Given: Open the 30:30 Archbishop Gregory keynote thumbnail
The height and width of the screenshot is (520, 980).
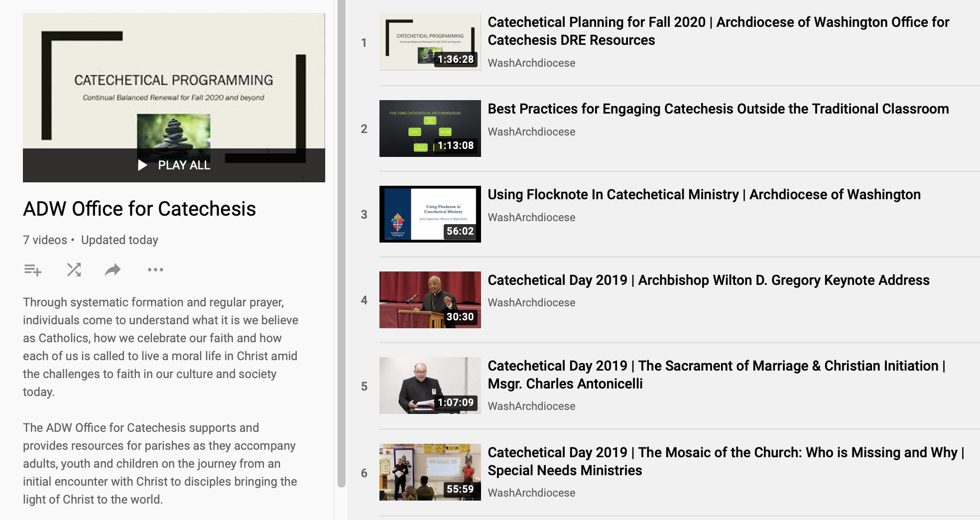Looking at the screenshot, I should tap(430, 300).
